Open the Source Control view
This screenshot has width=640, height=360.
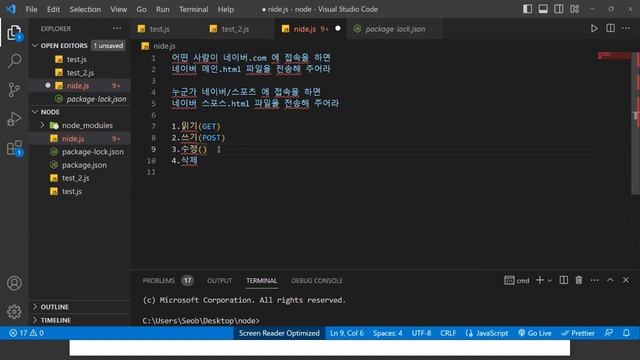[14, 89]
